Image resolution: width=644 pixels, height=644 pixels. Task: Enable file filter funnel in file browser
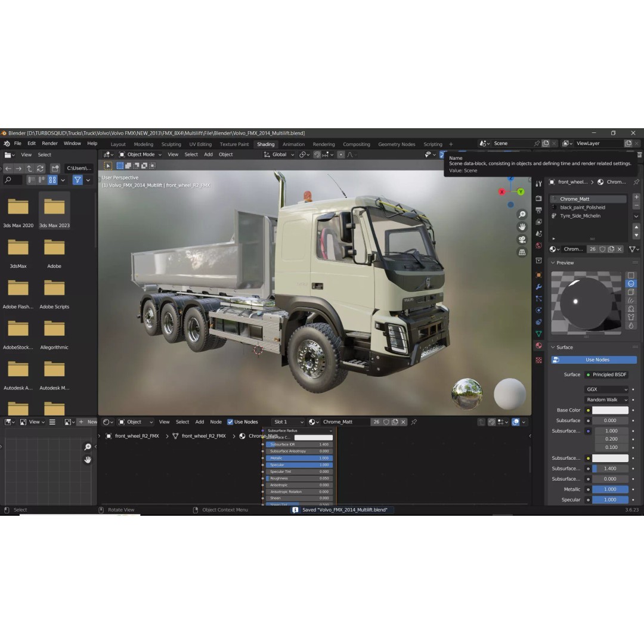pos(77,180)
